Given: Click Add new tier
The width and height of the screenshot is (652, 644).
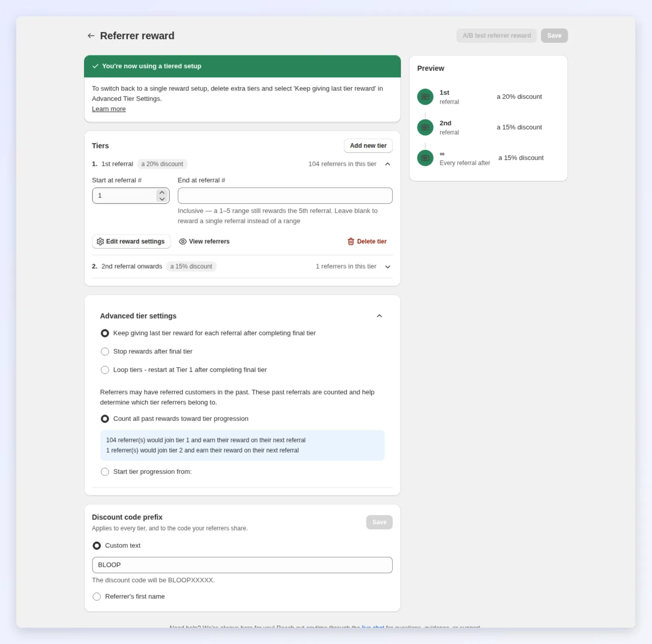Looking at the screenshot, I should [x=368, y=146].
